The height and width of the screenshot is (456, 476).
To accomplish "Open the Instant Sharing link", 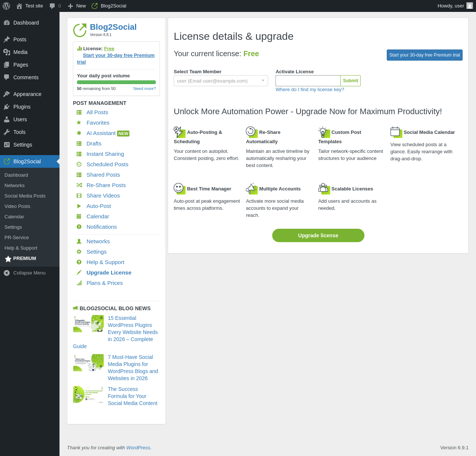I will click(105, 154).
